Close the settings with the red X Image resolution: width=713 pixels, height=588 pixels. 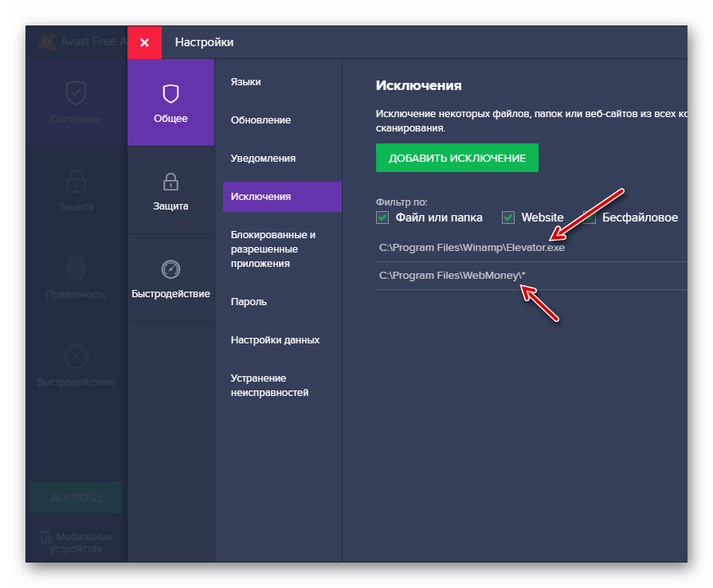point(144,42)
